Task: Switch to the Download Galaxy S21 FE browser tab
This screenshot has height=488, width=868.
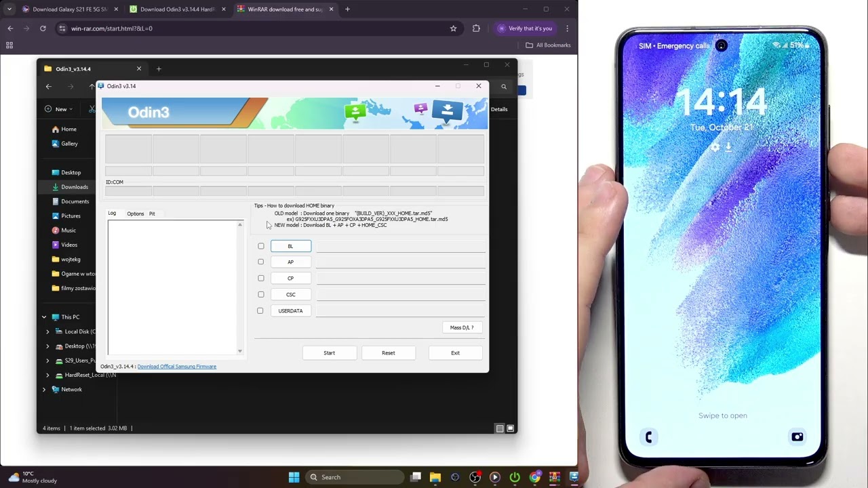Action: (70, 9)
